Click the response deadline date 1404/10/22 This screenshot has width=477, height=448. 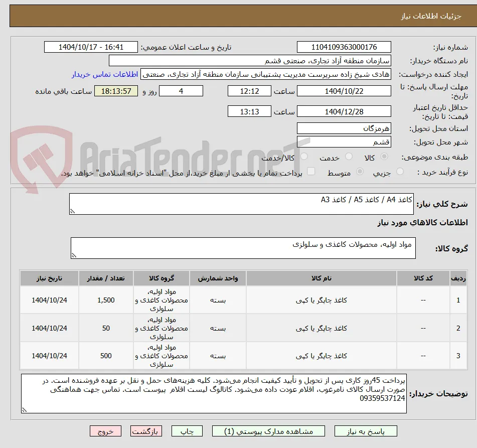(x=344, y=91)
